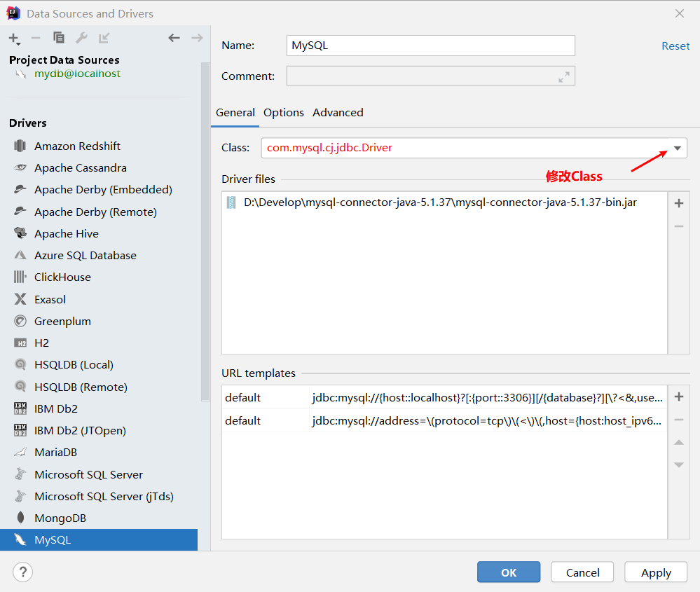700x592 pixels.
Task: Click the ClickHouse driver icon
Action: (20, 277)
